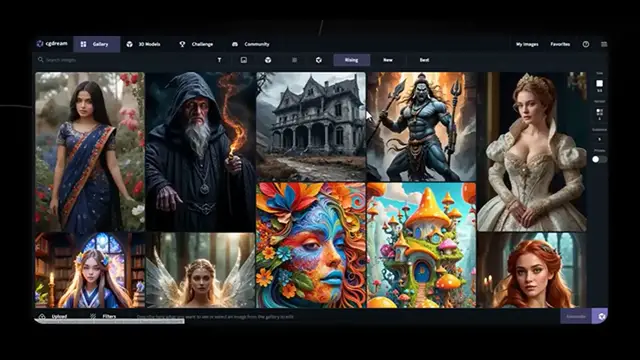Open the Filters panel
The height and width of the screenshot is (360, 640).
click(x=103, y=316)
